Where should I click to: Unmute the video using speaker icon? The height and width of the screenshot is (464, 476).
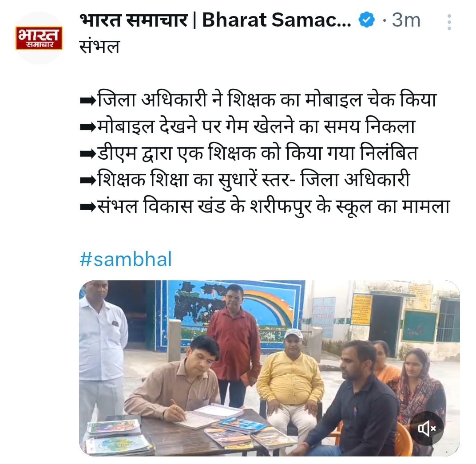427,429
